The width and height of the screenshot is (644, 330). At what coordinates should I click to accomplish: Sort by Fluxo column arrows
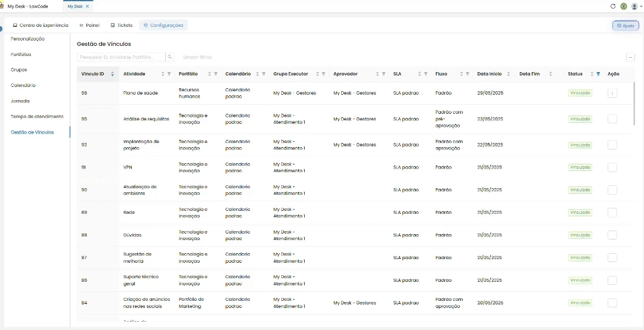coord(462,74)
